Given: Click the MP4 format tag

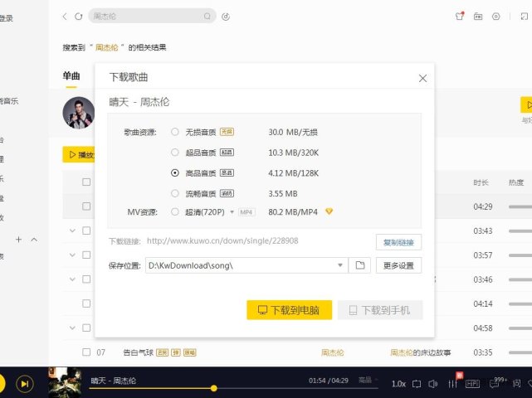Looking at the screenshot, I should click(x=246, y=212).
